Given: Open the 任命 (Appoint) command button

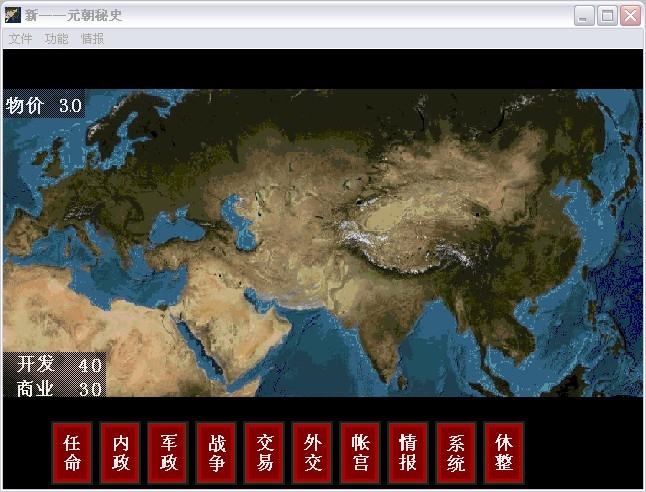Looking at the screenshot, I should [72, 453].
